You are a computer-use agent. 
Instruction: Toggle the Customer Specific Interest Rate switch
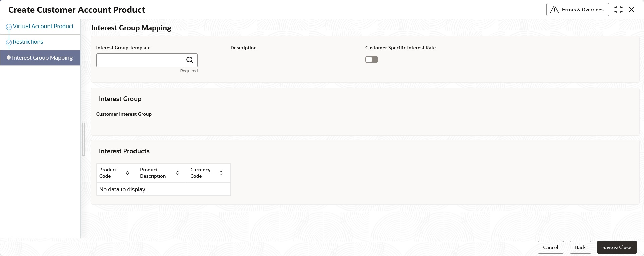(x=372, y=60)
